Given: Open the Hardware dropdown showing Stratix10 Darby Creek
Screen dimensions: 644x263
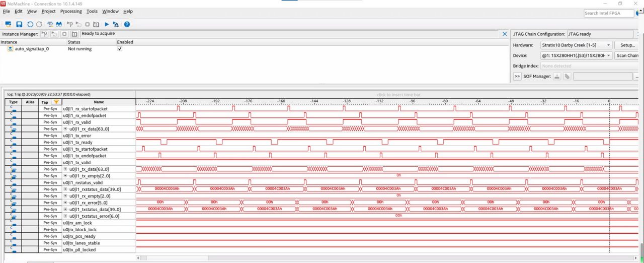Looking at the screenshot, I should 576,45.
